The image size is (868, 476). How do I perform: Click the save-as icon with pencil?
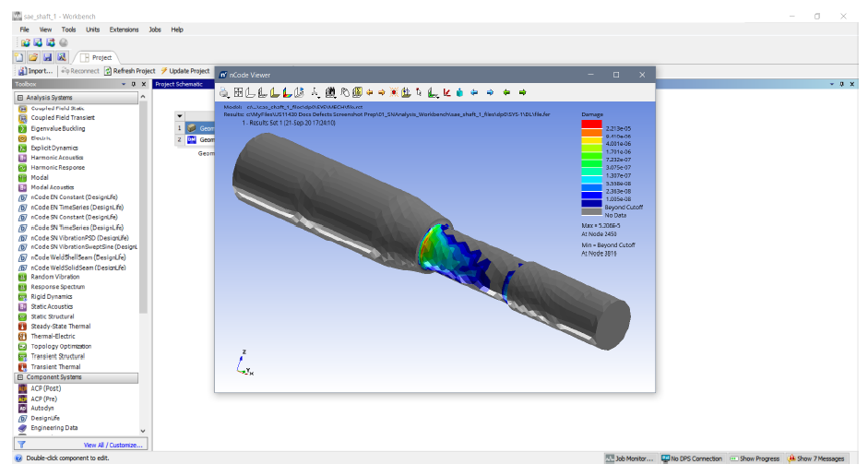click(62, 57)
